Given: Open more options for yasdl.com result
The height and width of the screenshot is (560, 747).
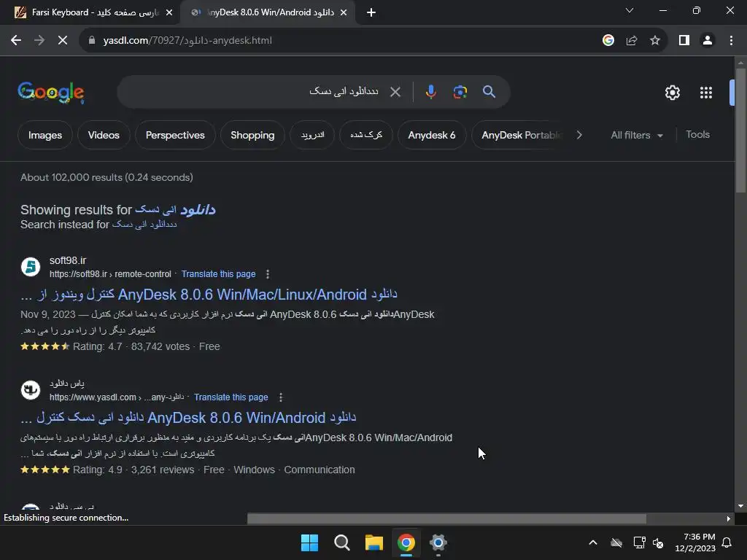Looking at the screenshot, I should click(x=281, y=397).
